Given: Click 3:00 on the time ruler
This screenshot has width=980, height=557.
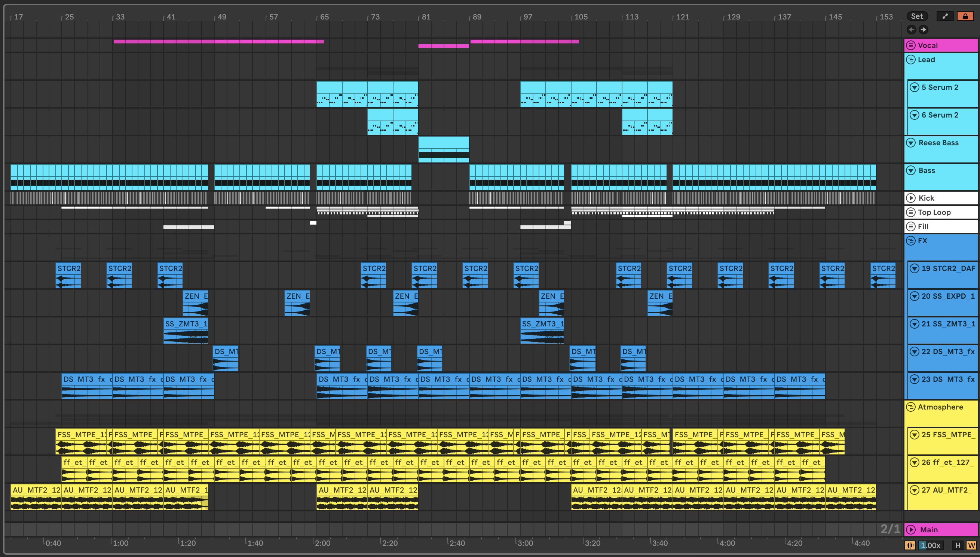Looking at the screenshot, I should (525, 543).
